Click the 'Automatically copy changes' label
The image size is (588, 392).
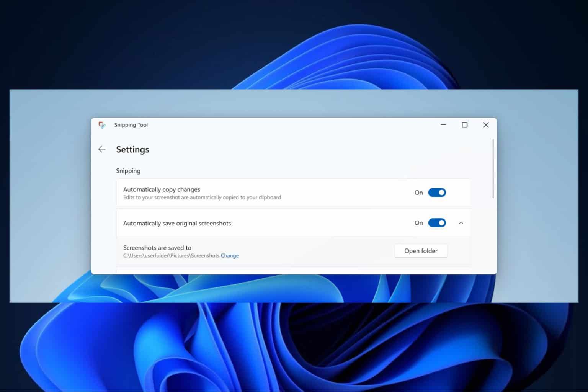pyautogui.click(x=162, y=189)
